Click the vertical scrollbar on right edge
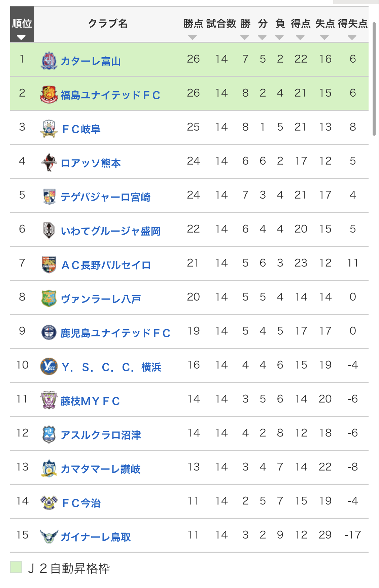The image size is (379, 588). pyautogui.click(x=374, y=79)
